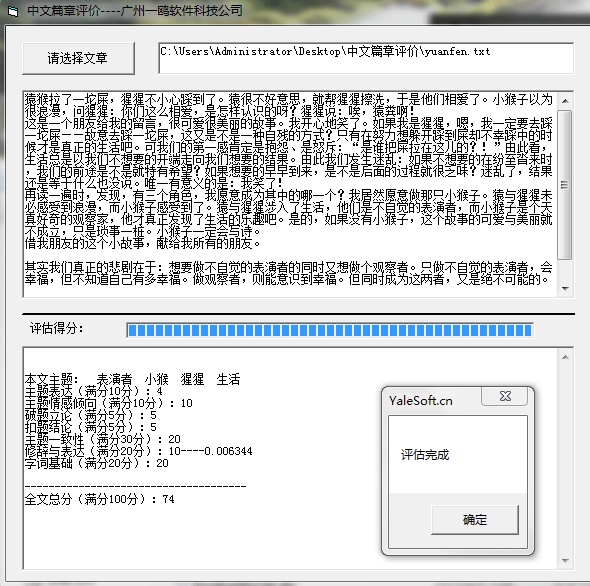Screen dimensions: 590x586
Task: Click the 请选择文章 button
Action: 78,58
